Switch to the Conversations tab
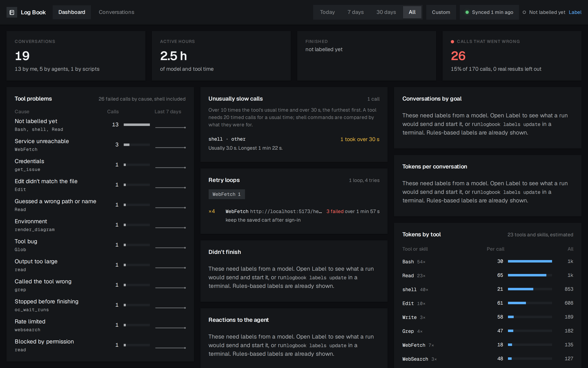 (116, 12)
